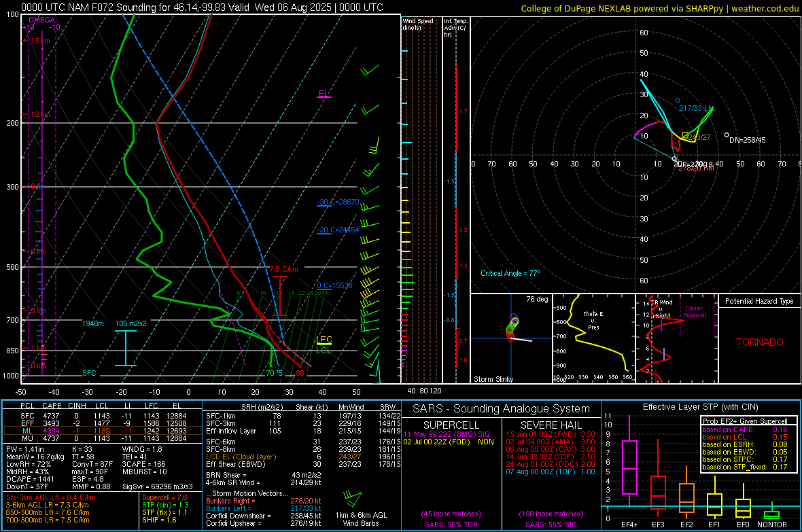Click the '76 deg' storm slinky value

click(537, 299)
